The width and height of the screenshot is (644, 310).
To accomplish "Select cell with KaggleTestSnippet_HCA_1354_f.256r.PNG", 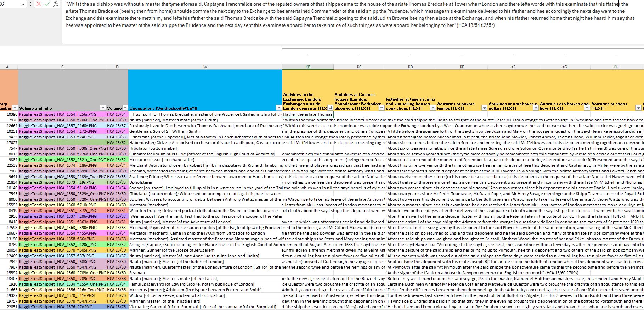I will (62, 114).
